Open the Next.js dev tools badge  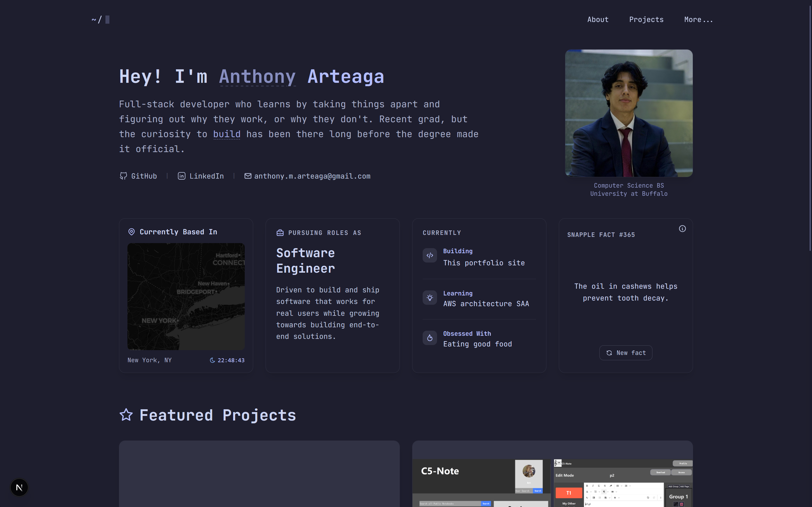point(19,487)
